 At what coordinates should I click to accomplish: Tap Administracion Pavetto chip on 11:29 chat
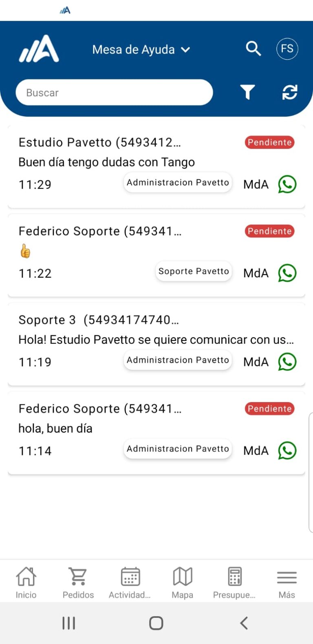(178, 183)
